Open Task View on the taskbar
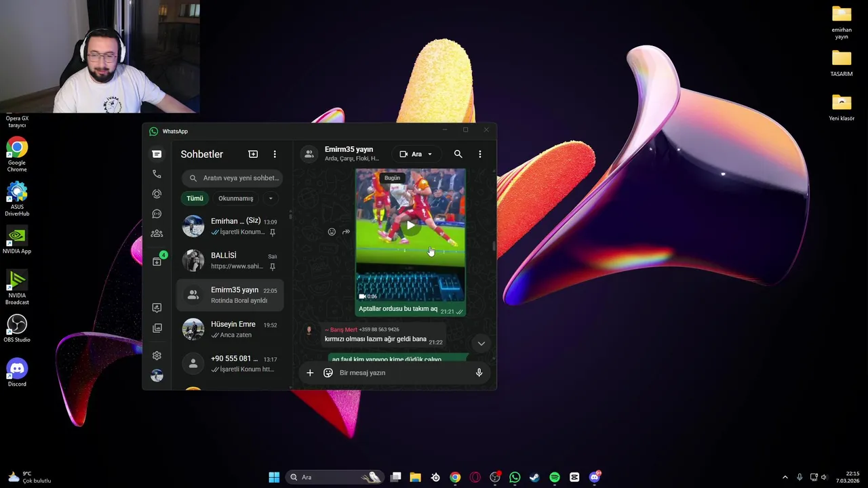 tap(395, 477)
